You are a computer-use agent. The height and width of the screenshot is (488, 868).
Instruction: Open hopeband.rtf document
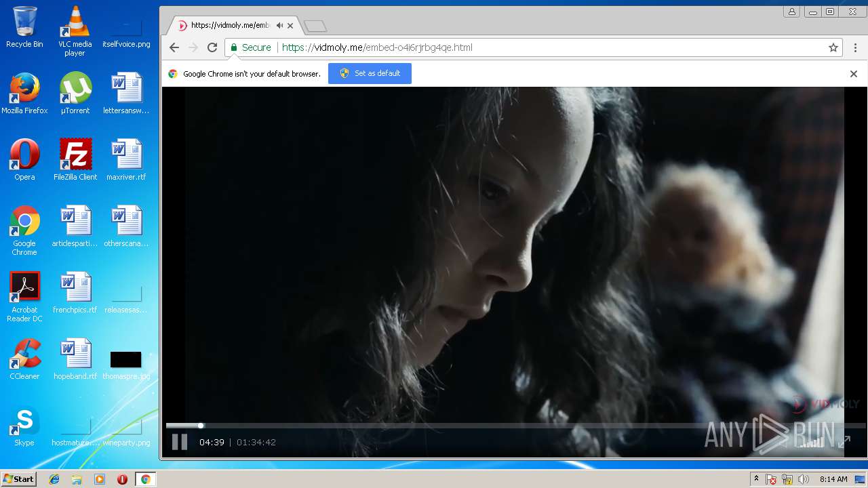click(75, 359)
